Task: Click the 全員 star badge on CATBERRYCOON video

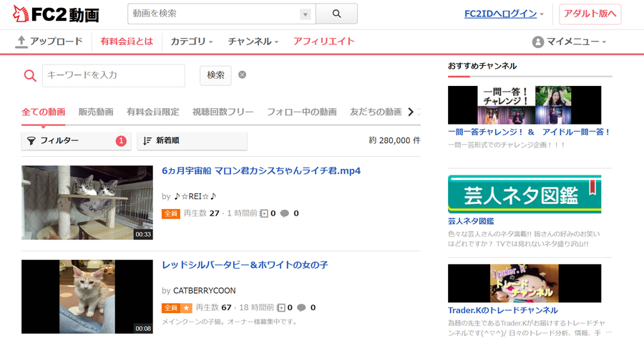Action: point(177,307)
